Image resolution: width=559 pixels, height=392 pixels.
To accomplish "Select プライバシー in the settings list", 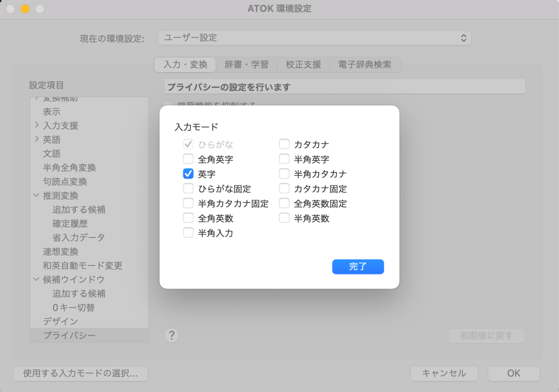I will (x=89, y=335).
